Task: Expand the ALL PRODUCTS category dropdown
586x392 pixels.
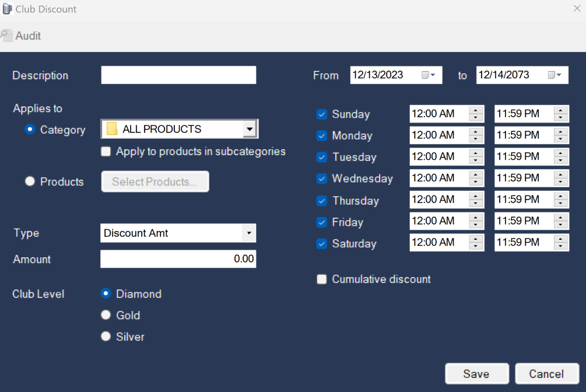Action: [250, 129]
